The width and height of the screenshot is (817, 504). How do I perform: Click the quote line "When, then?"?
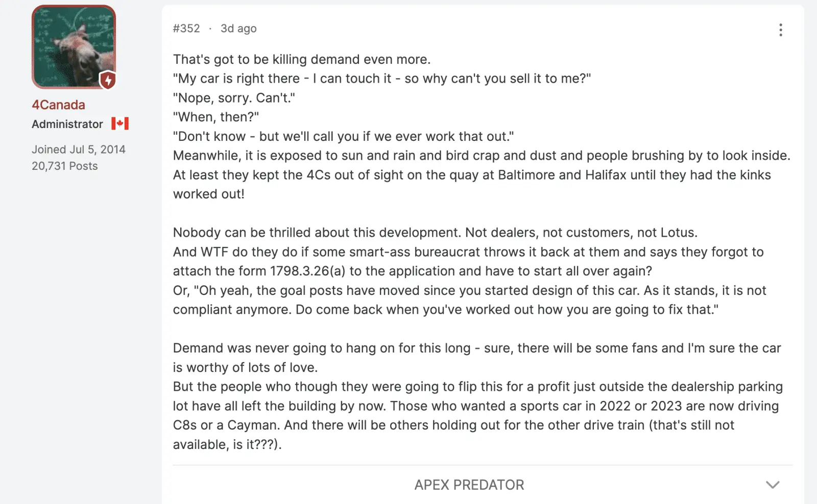coord(216,117)
